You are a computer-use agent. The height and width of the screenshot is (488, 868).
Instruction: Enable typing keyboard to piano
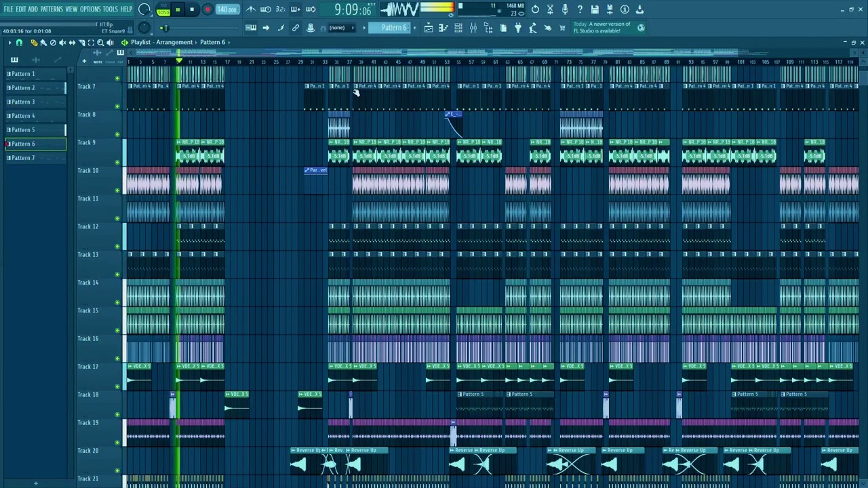(x=251, y=28)
